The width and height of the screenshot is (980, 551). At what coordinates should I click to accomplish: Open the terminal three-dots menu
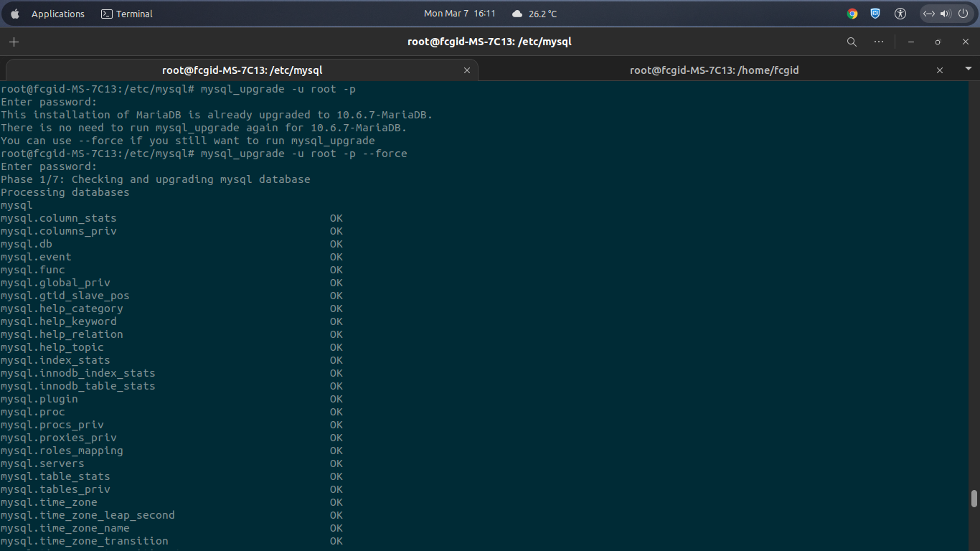(x=879, y=42)
